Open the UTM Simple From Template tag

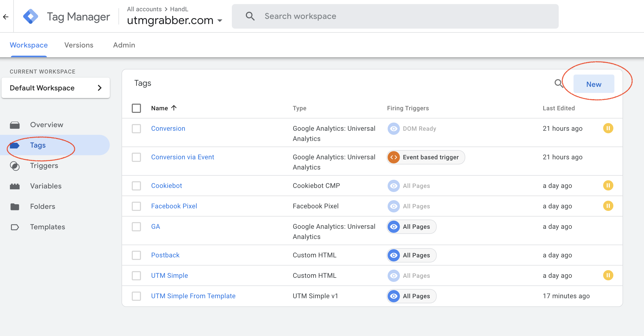click(x=193, y=296)
